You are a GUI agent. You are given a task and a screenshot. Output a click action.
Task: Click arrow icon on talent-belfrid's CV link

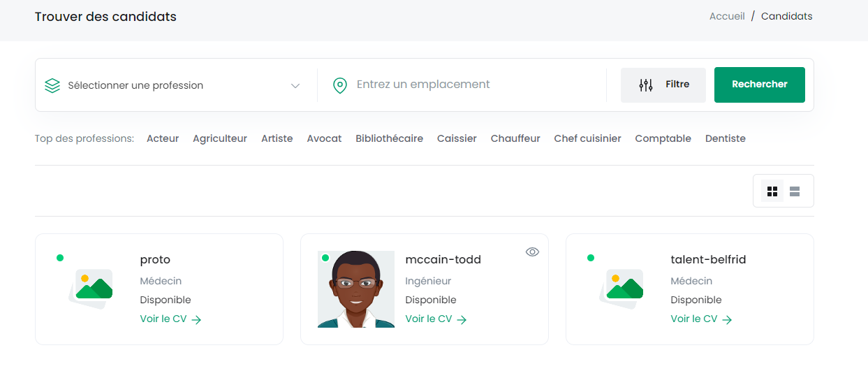727,319
